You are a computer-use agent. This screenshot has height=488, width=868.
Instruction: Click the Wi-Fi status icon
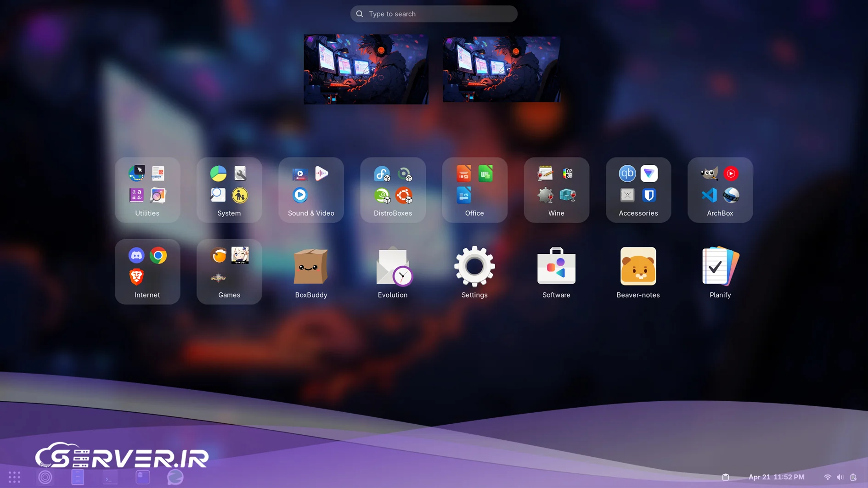coord(827,477)
